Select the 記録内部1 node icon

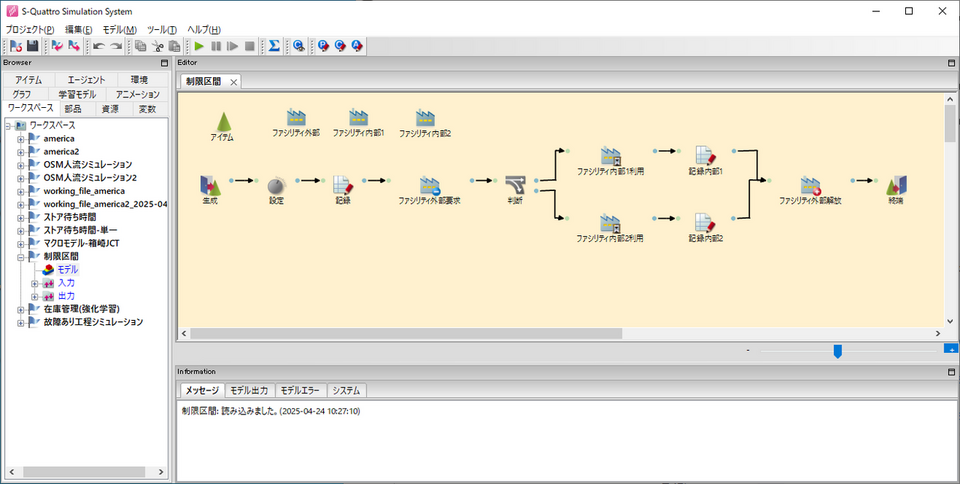coord(705,156)
